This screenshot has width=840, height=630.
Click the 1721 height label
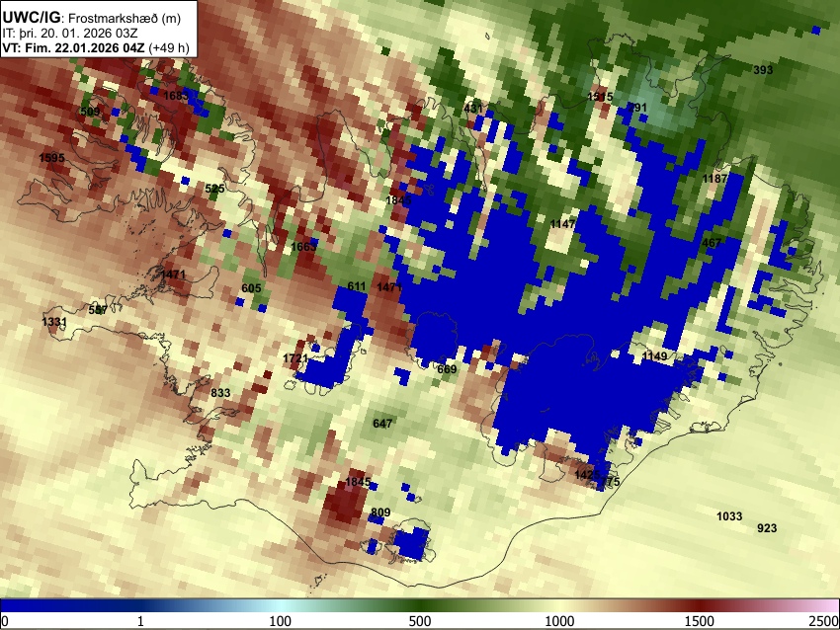(x=295, y=358)
